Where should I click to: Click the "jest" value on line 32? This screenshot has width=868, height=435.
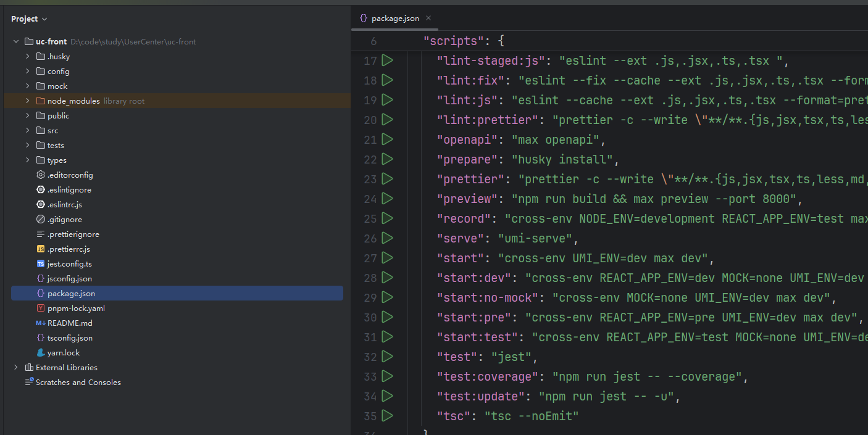pyautogui.click(x=512, y=357)
